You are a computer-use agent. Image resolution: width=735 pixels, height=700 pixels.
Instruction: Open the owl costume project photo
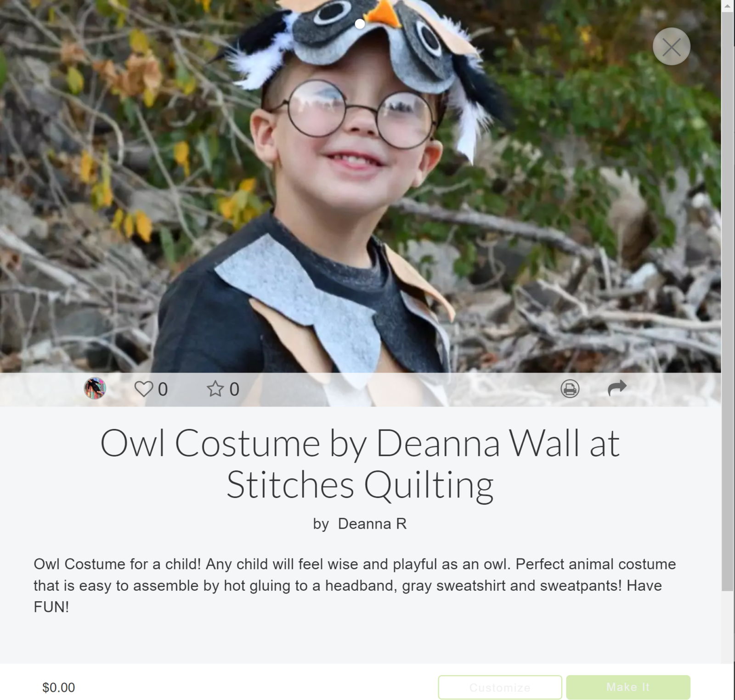click(360, 186)
